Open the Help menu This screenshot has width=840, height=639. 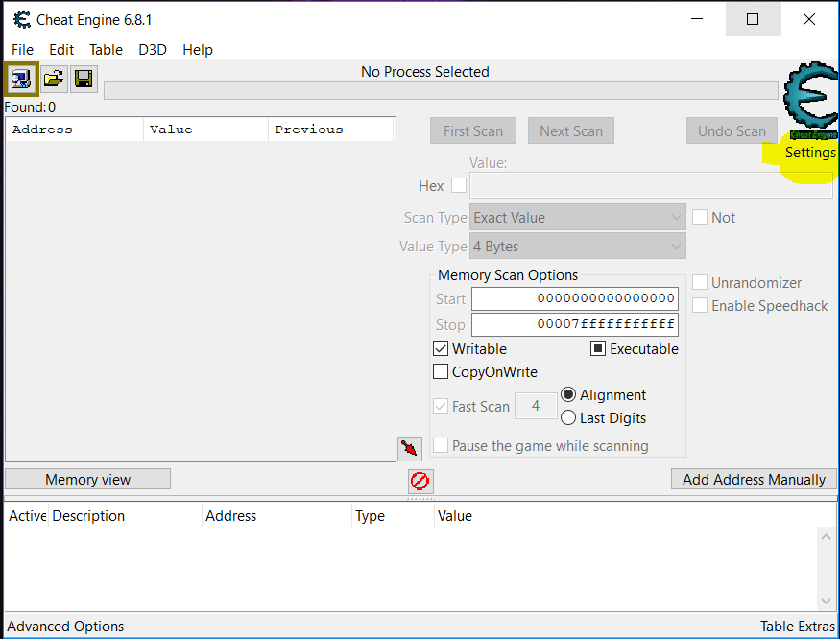click(x=198, y=50)
